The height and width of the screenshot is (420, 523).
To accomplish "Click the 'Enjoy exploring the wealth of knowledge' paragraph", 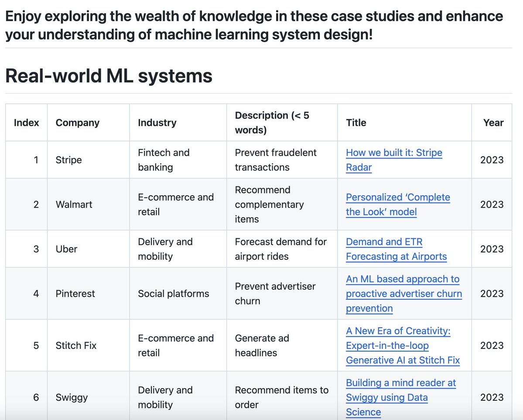I will point(254,25).
